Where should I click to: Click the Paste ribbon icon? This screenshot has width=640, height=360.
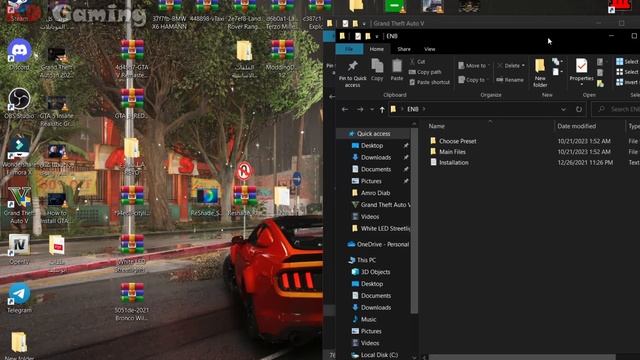click(x=397, y=70)
